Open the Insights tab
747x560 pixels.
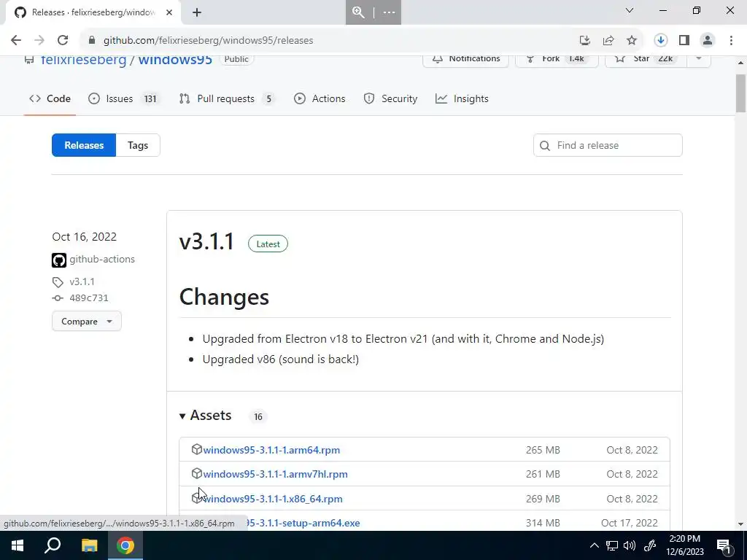coord(462,98)
